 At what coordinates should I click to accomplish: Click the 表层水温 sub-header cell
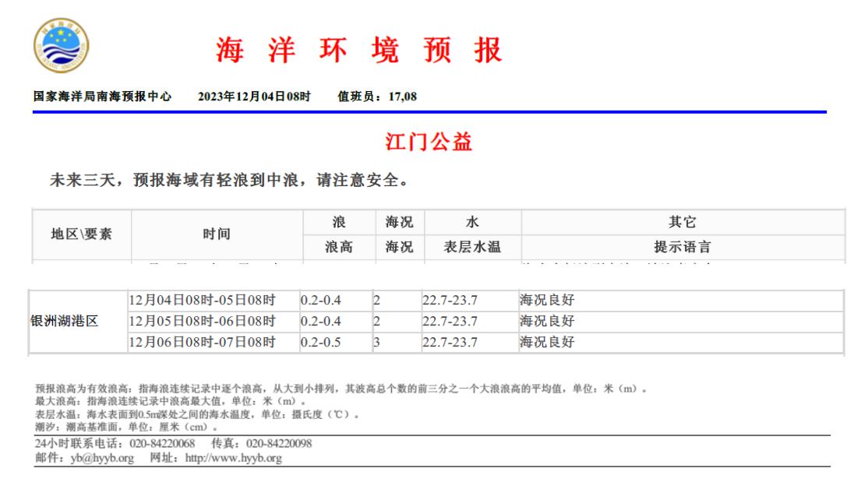pos(471,247)
